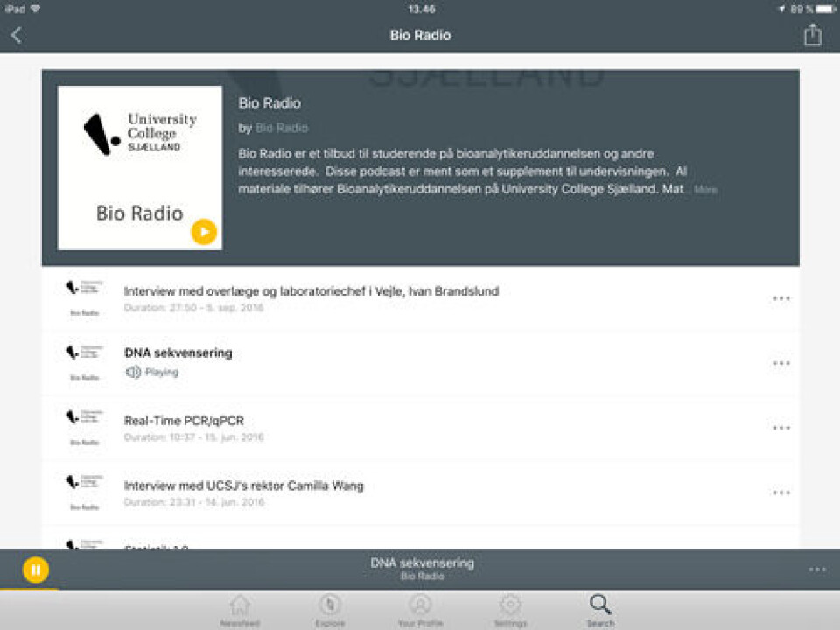Tap Real-Time PCR/qPCR episode thumbnail
The width and height of the screenshot is (840, 630).
click(x=84, y=428)
